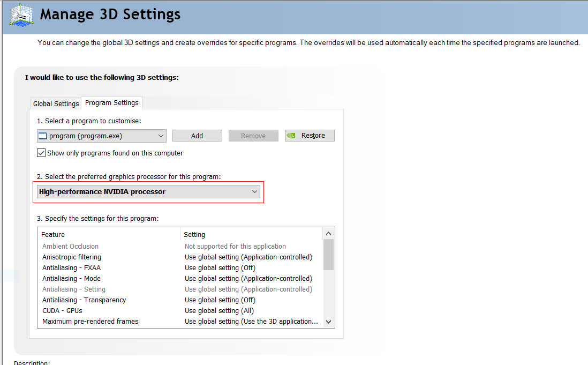
Task: Select the Antialiasing - FXAA feature
Action: tap(72, 268)
